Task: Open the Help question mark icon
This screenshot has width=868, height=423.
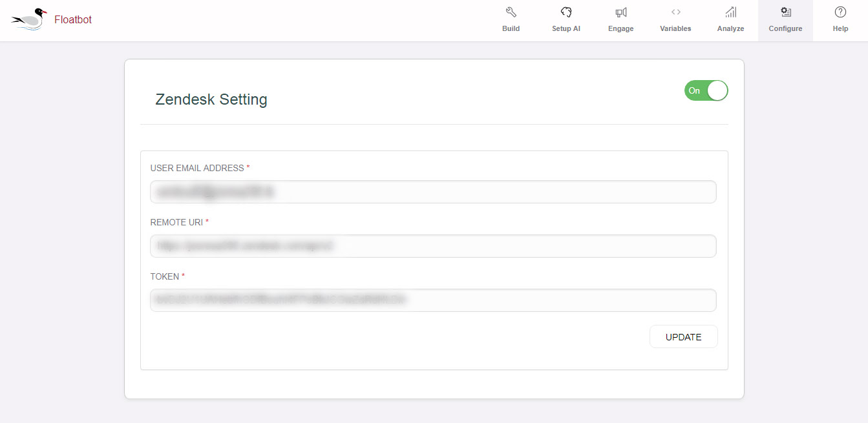Action: click(x=840, y=12)
